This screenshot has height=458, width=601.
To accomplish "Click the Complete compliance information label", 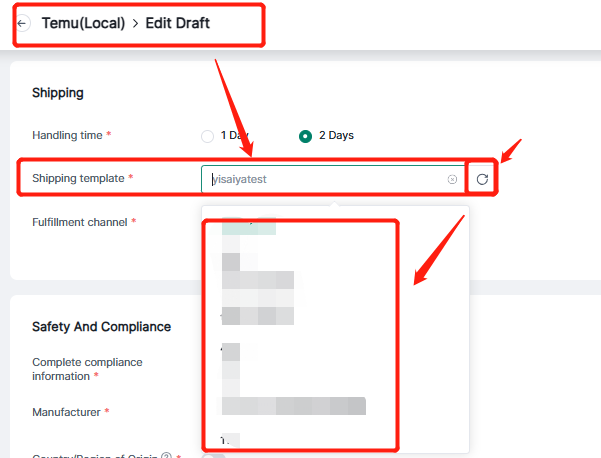I will [87, 368].
